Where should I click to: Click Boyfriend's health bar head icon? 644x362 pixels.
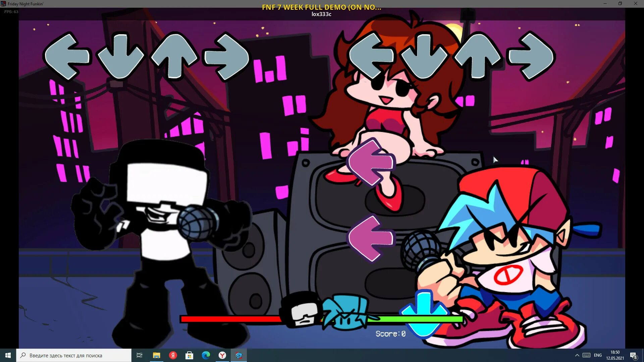(x=345, y=312)
